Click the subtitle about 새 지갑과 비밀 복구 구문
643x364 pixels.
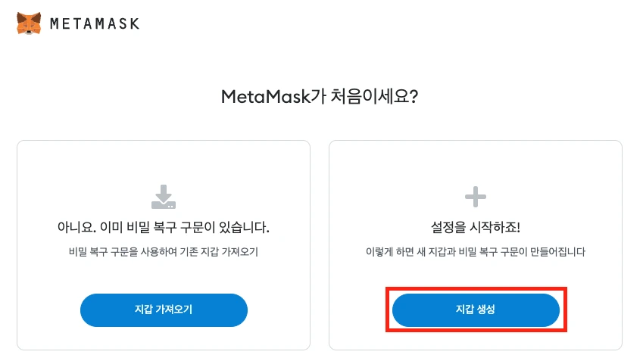coord(475,251)
